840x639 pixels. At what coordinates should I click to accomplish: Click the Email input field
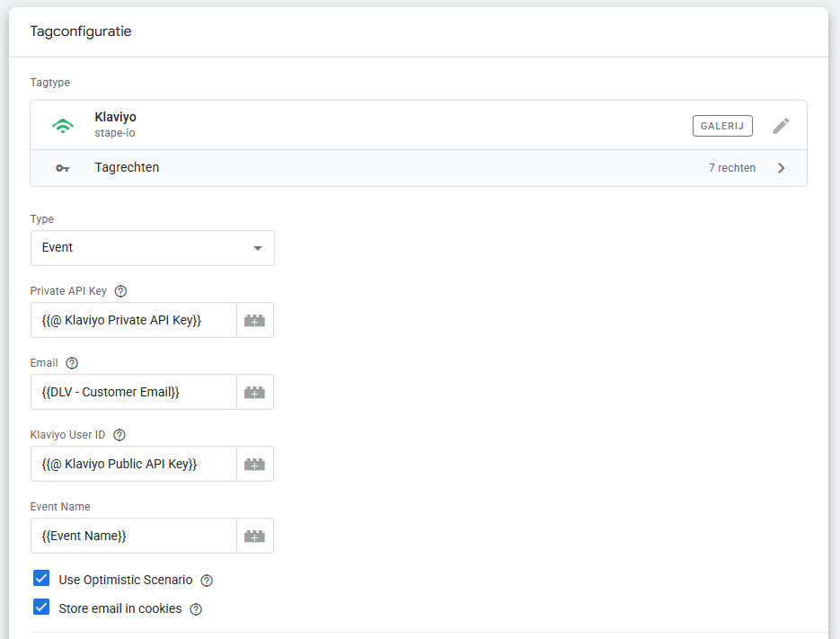pyautogui.click(x=134, y=392)
